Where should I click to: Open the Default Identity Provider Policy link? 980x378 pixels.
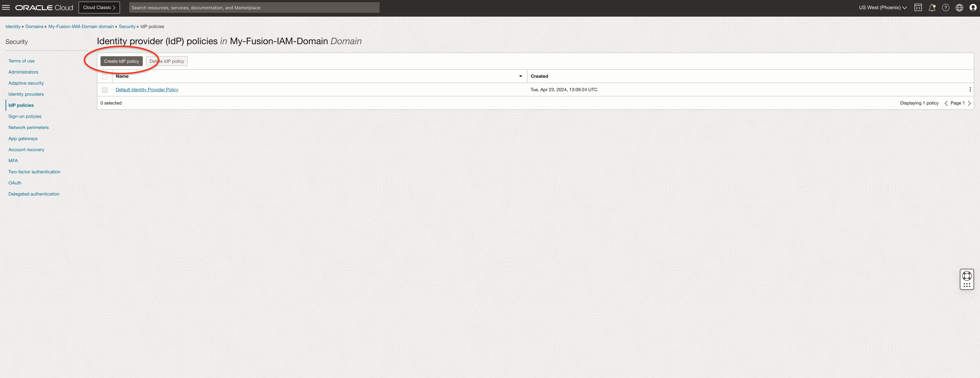point(147,90)
